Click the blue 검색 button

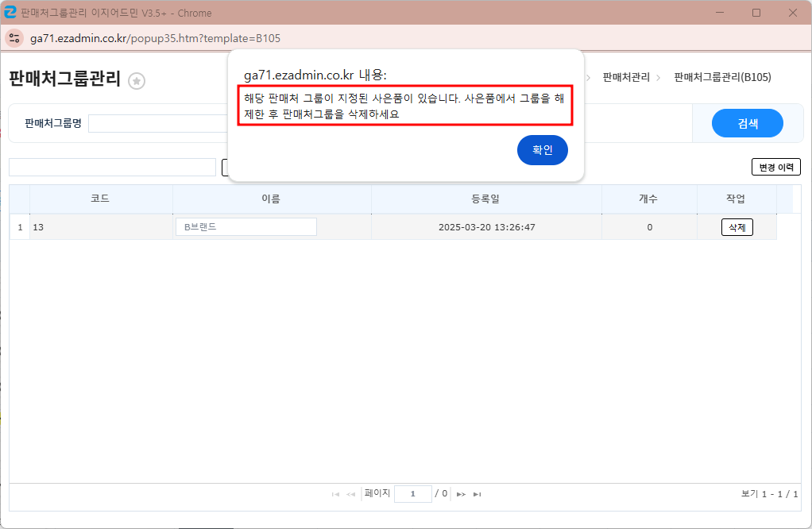tap(747, 123)
